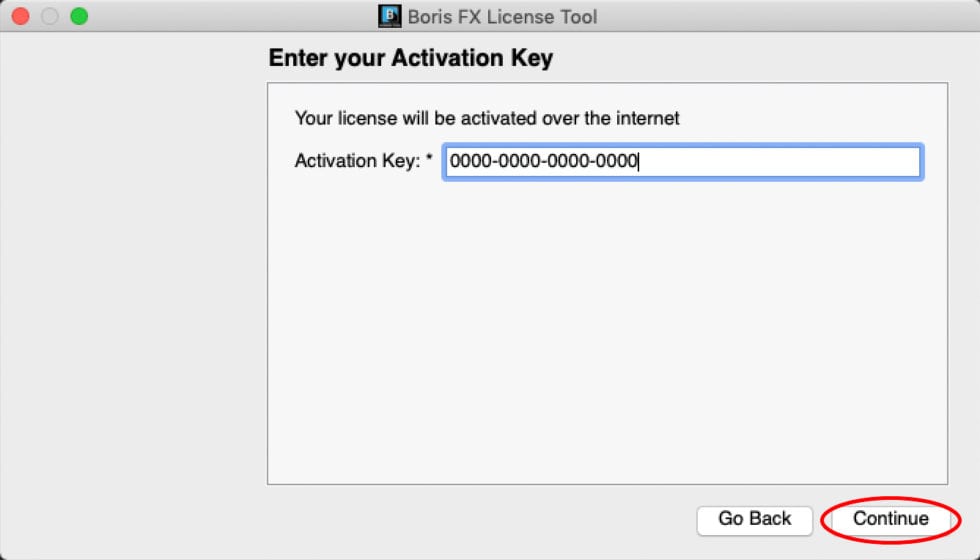Click empty space right of the entered key
This screenshot has height=560, width=980.
(780, 161)
